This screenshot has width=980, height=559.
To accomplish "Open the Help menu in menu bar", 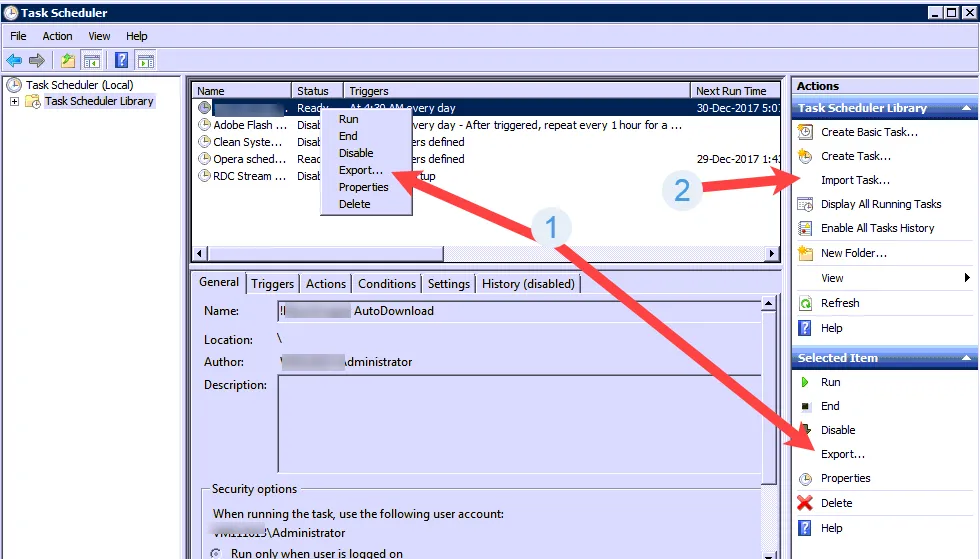I will pos(136,36).
